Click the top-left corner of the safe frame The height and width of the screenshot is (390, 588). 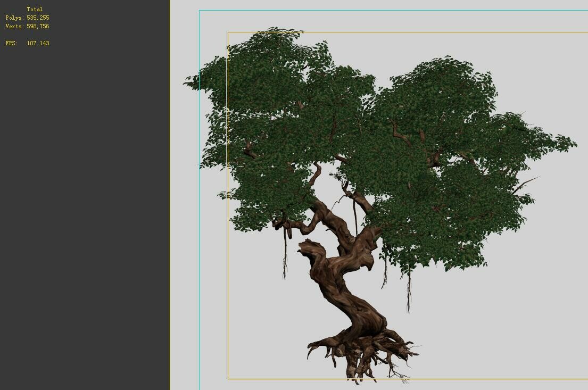click(x=229, y=31)
